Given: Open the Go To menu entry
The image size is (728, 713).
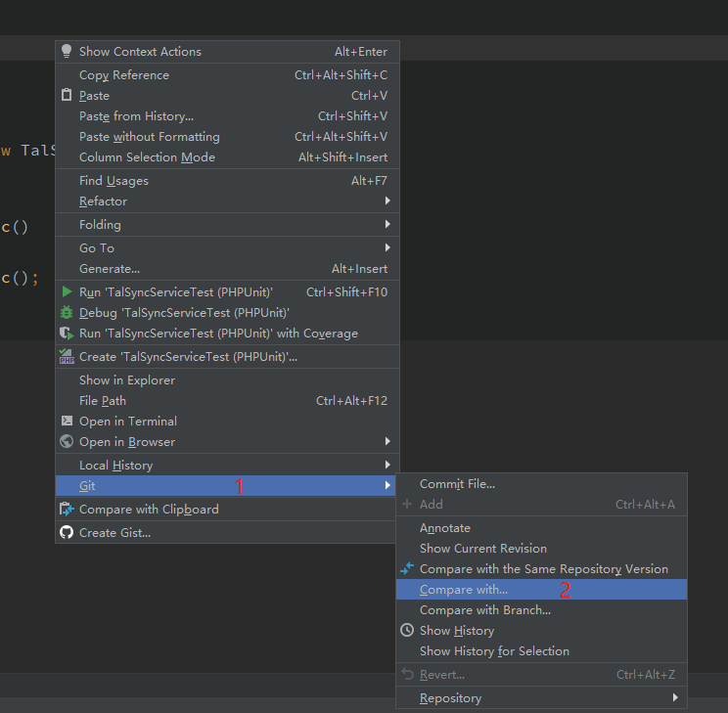Looking at the screenshot, I should tap(227, 247).
